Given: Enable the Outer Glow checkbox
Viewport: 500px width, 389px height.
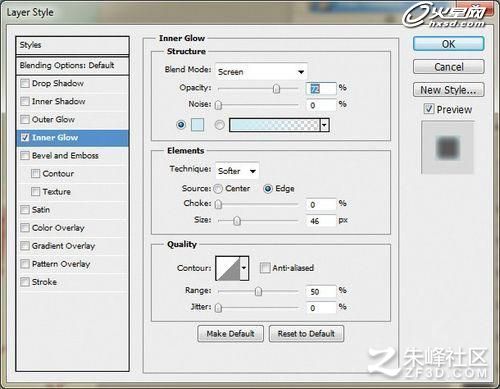Looking at the screenshot, I should tap(25, 119).
